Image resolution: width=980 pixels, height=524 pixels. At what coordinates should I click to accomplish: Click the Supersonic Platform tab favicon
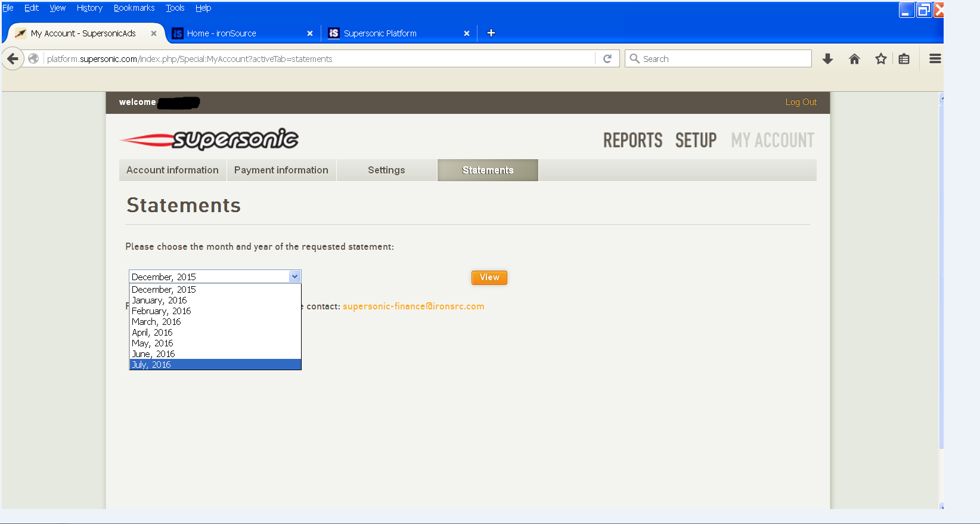[x=334, y=33]
